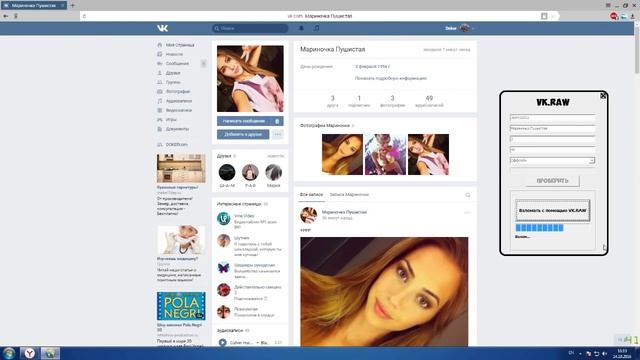
Task: Open the profile avatar photo
Action: pos(250,79)
